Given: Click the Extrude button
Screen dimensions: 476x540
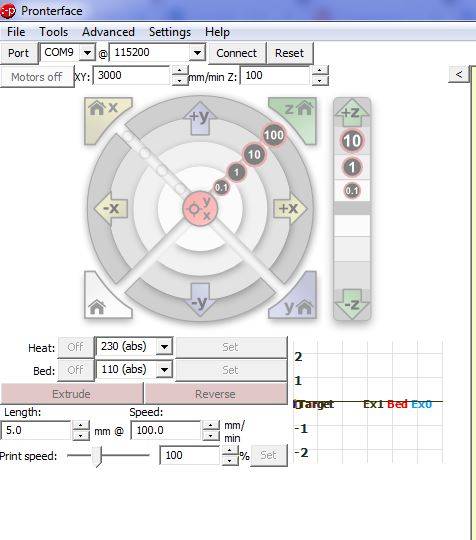Looking at the screenshot, I should (x=71, y=394).
